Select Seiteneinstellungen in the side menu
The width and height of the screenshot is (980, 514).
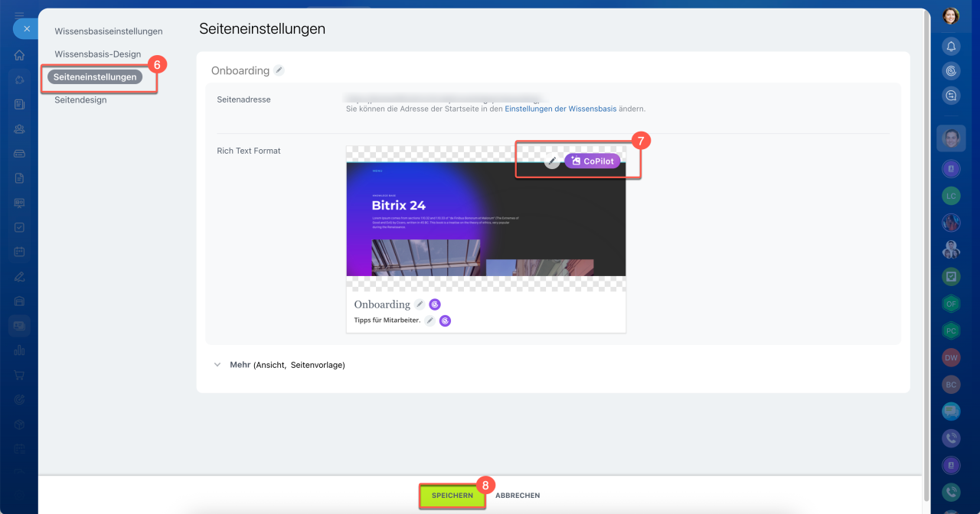95,76
